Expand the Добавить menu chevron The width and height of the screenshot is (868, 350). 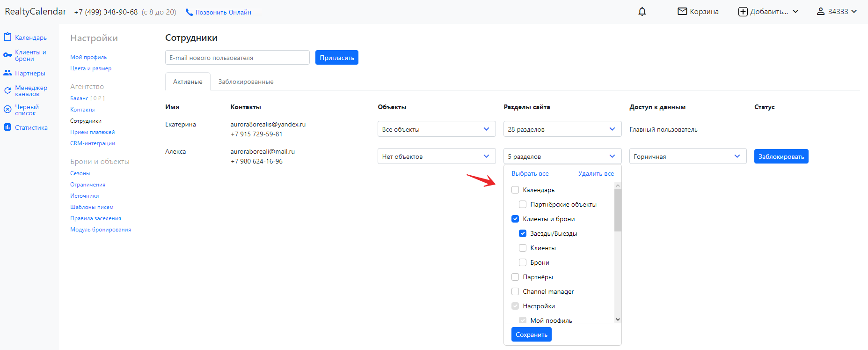pyautogui.click(x=795, y=12)
